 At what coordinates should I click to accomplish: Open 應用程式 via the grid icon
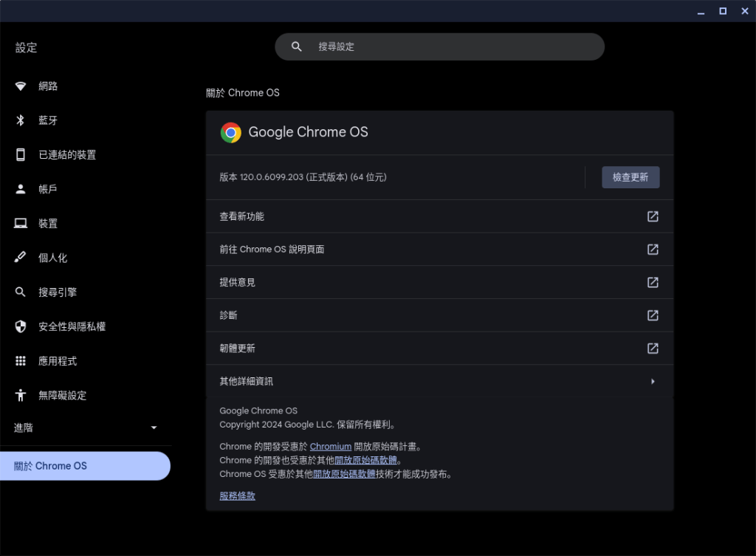pos(21,361)
